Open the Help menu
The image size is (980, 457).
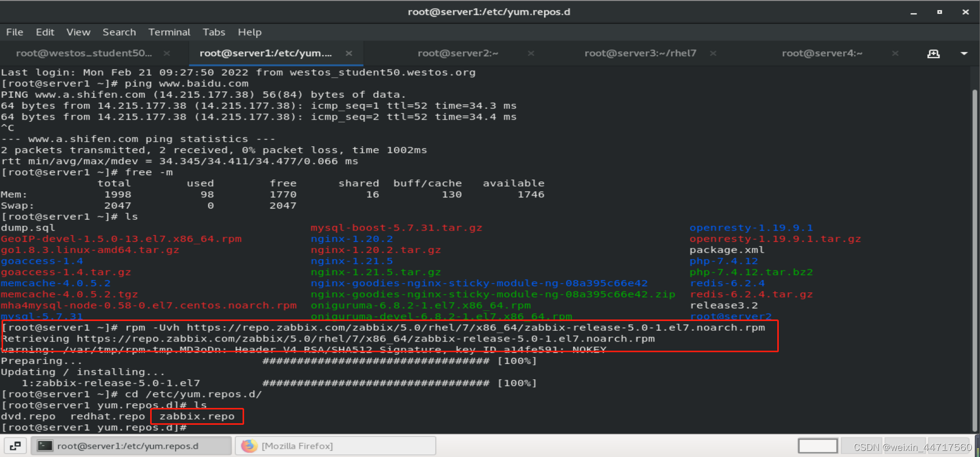(249, 32)
